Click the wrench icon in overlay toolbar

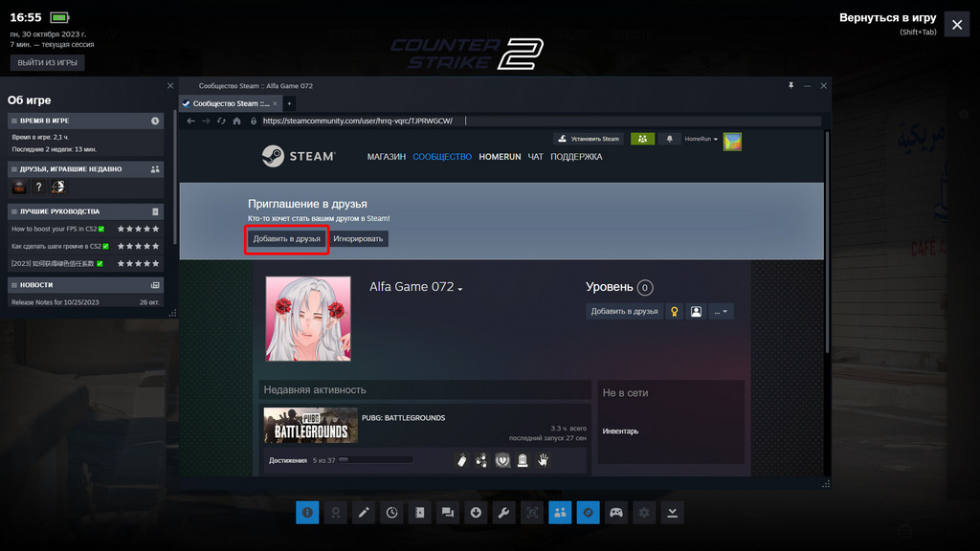503,513
